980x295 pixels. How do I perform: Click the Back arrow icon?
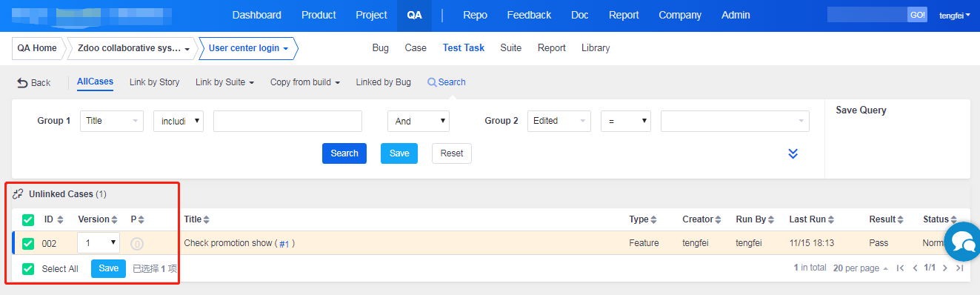click(22, 83)
